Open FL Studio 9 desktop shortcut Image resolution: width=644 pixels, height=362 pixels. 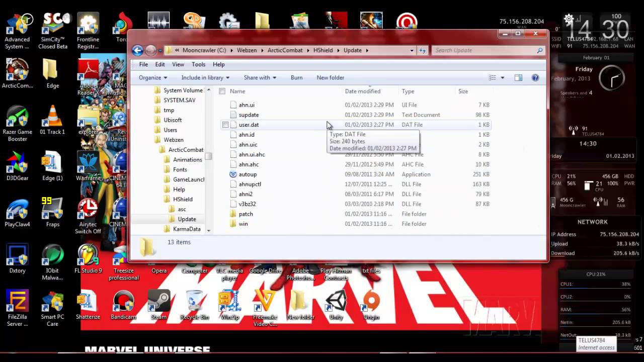point(88,258)
